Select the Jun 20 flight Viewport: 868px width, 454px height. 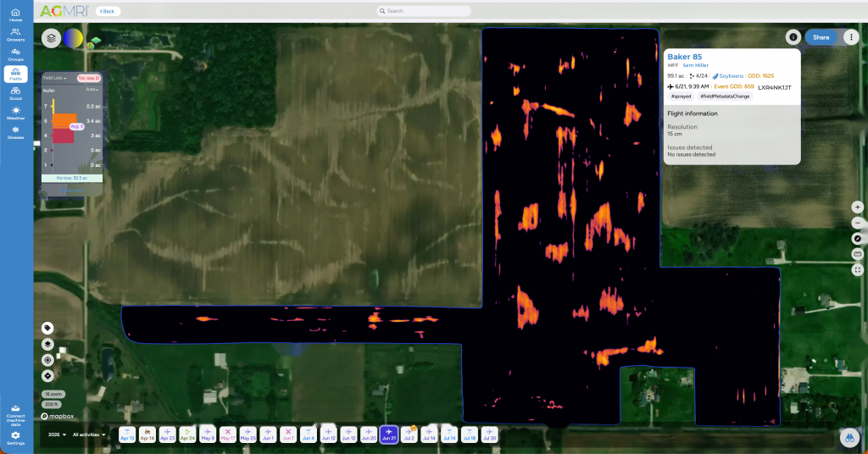[369, 435]
